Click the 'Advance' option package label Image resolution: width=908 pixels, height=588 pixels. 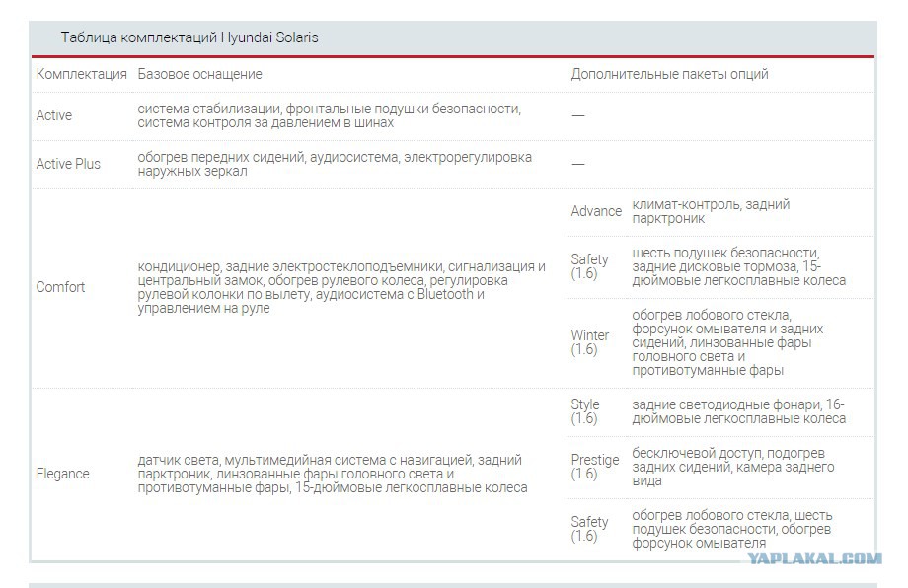(596, 211)
